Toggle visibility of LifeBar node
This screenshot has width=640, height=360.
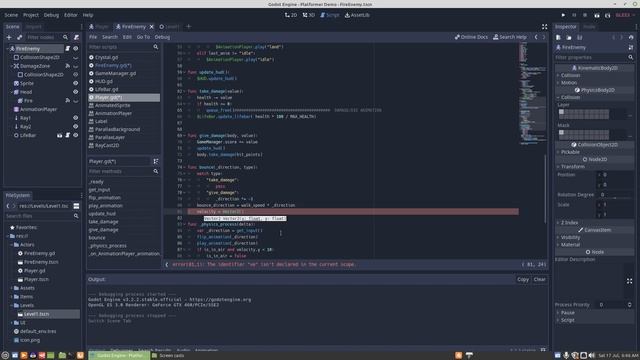coord(75,135)
